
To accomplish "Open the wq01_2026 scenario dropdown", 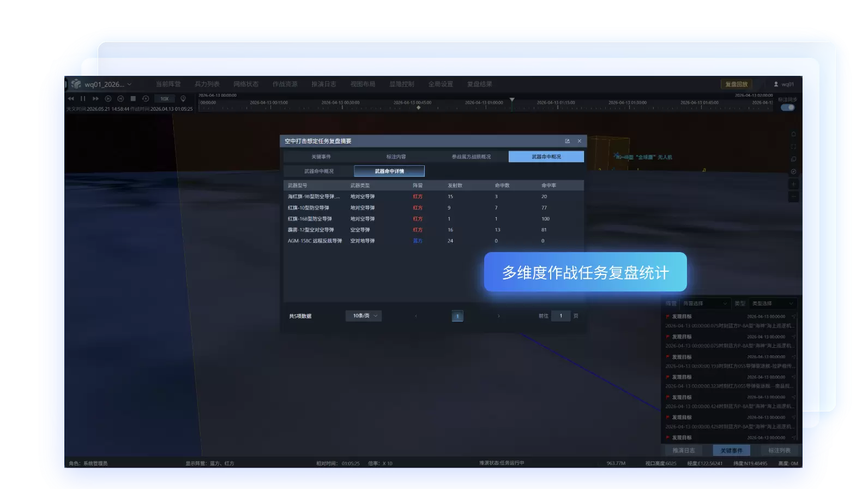I will (x=108, y=85).
